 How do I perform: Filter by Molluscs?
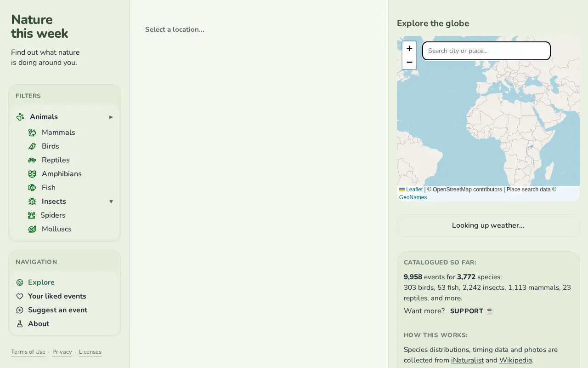click(57, 229)
